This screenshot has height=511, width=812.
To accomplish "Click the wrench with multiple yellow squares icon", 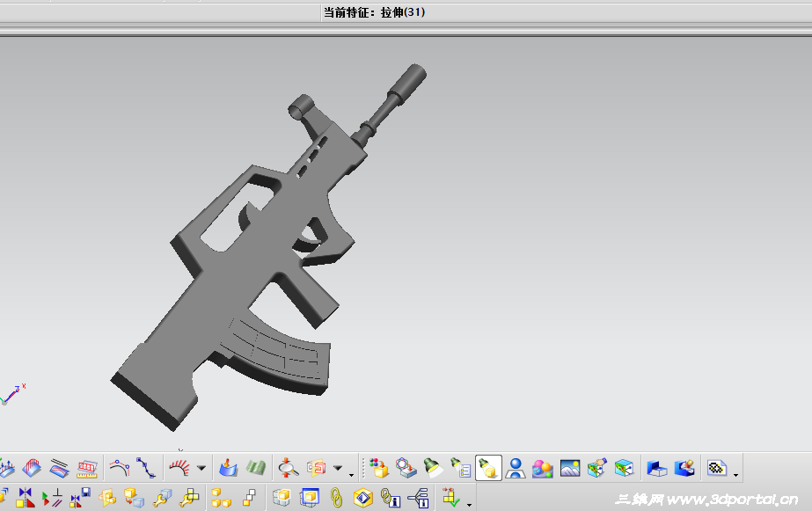I will click(x=189, y=498).
